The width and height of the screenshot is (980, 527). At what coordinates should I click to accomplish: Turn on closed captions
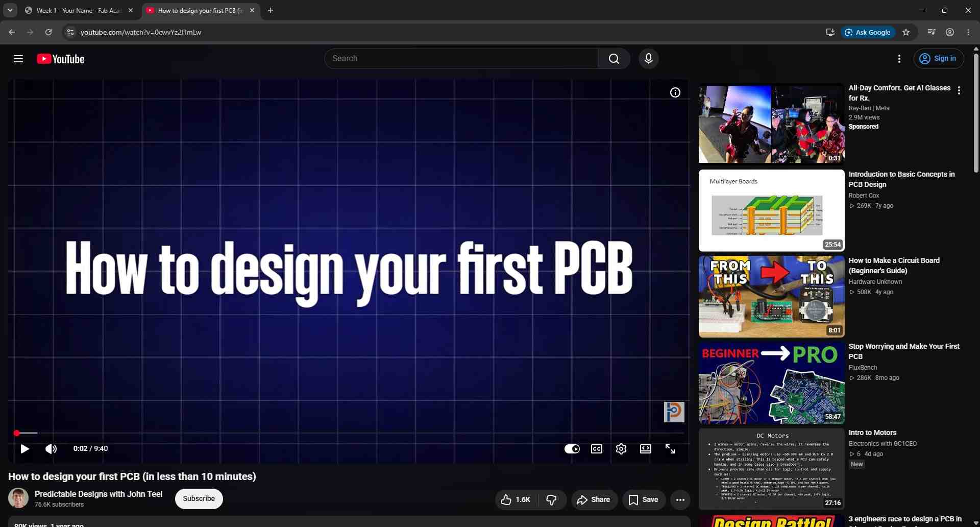(x=597, y=449)
